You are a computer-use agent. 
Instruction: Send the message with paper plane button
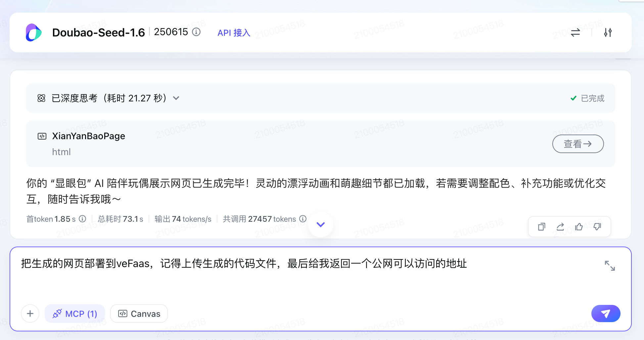pyautogui.click(x=606, y=313)
